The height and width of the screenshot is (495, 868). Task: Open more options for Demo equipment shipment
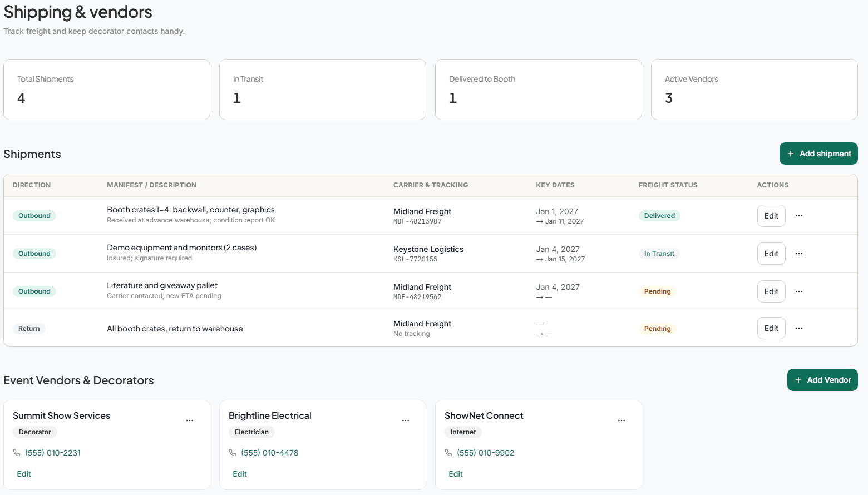pyautogui.click(x=799, y=254)
